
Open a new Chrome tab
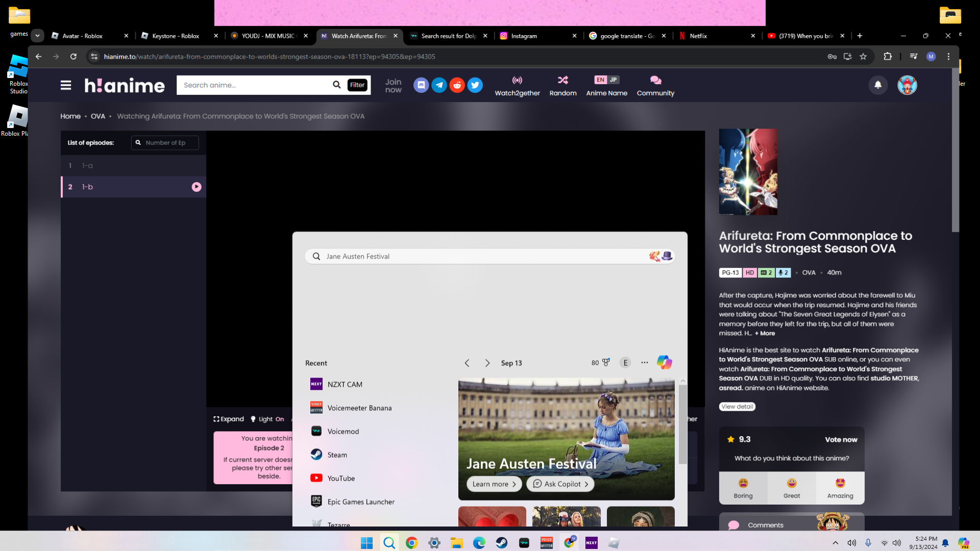pyautogui.click(x=860, y=36)
